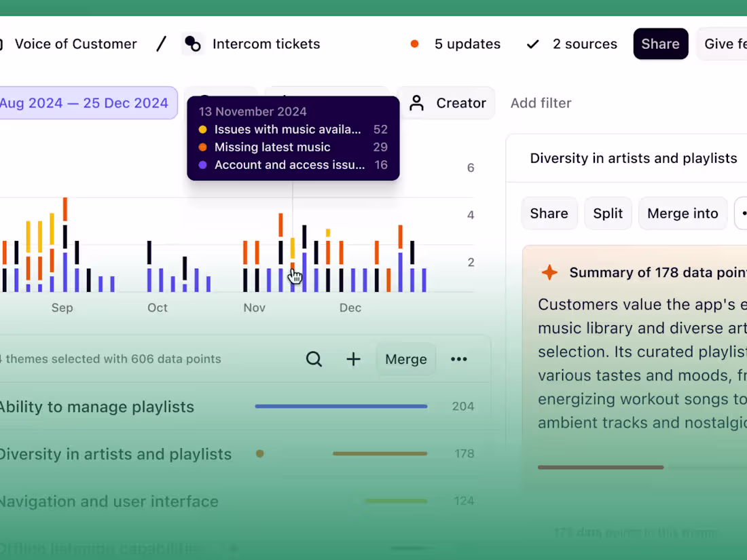The image size is (747, 560).
Task: Open the theme search magnifier icon
Action: point(314,359)
